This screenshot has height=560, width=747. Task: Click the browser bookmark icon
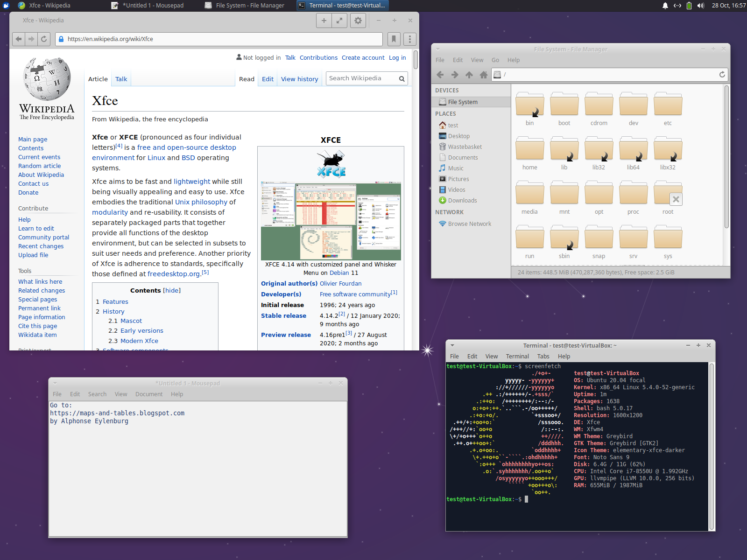click(x=394, y=39)
